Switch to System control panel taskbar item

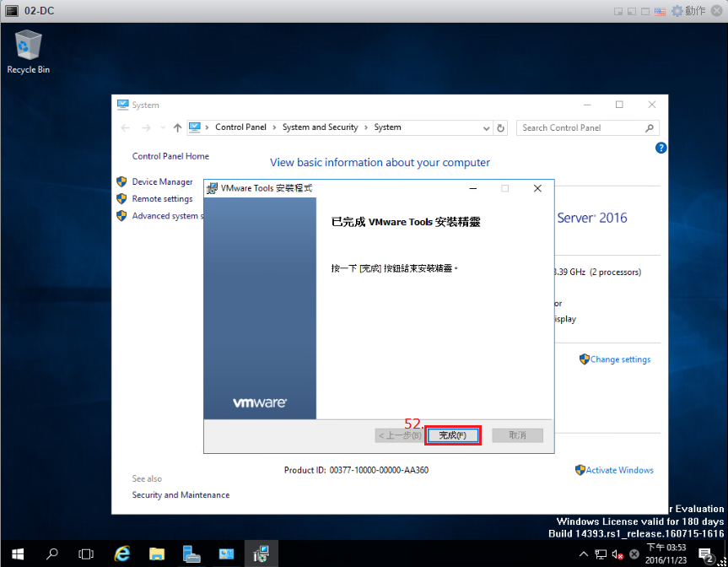pyautogui.click(x=227, y=554)
